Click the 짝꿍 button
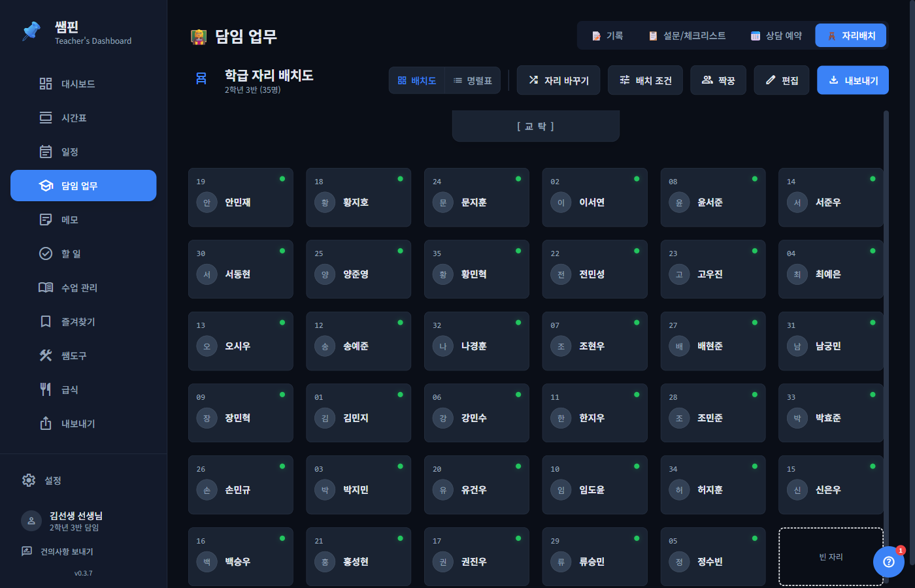 [x=718, y=80]
